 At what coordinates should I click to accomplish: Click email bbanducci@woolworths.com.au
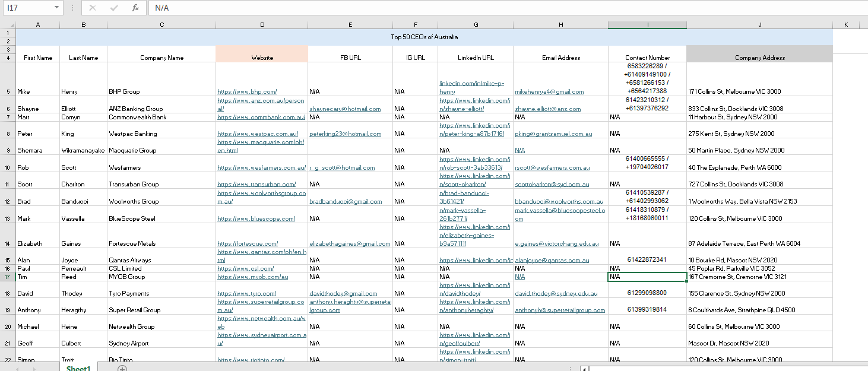point(559,202)
